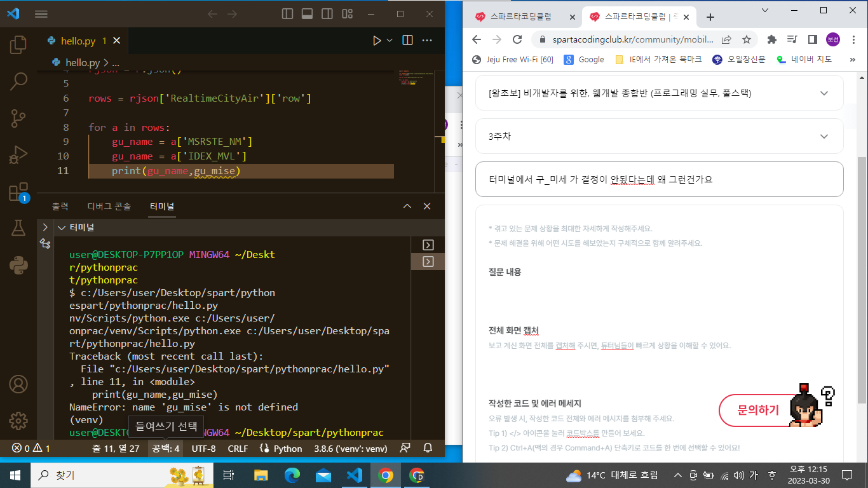Share this page from address bar
Image resolution: width=868 pixels, height=488 pixels.
[726, 39]
